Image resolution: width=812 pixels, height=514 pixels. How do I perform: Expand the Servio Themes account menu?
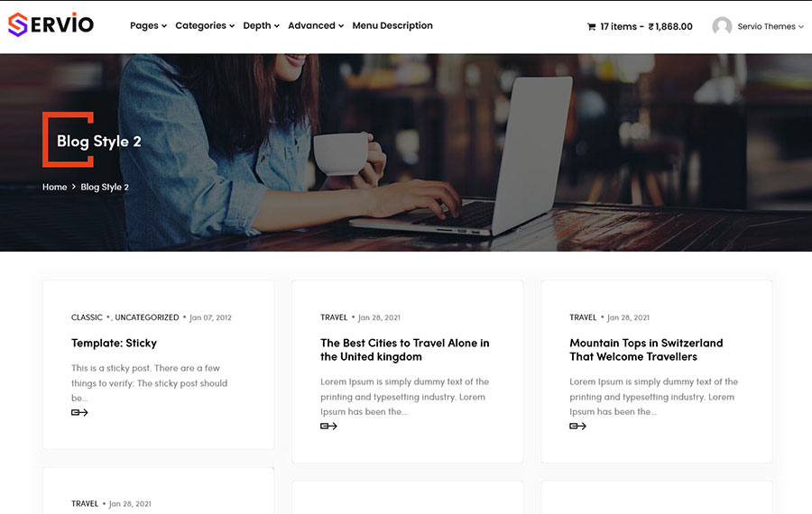coord(770,27)
